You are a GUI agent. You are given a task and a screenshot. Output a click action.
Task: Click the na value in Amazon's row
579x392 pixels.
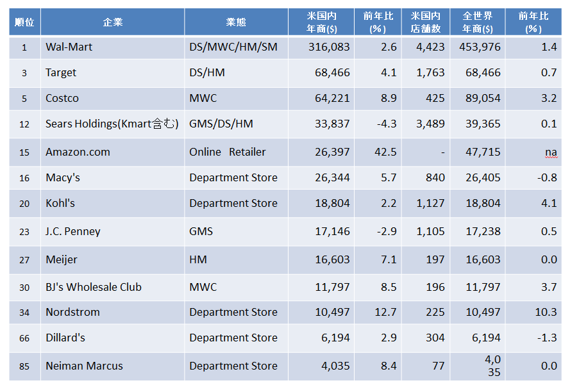pyautogui.click(x=551, y=152)
